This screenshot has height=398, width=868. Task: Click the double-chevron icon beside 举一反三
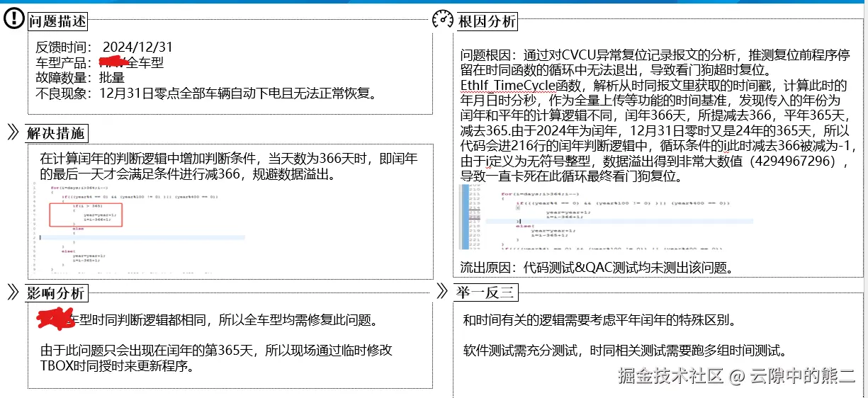click(x=442, y=291)
